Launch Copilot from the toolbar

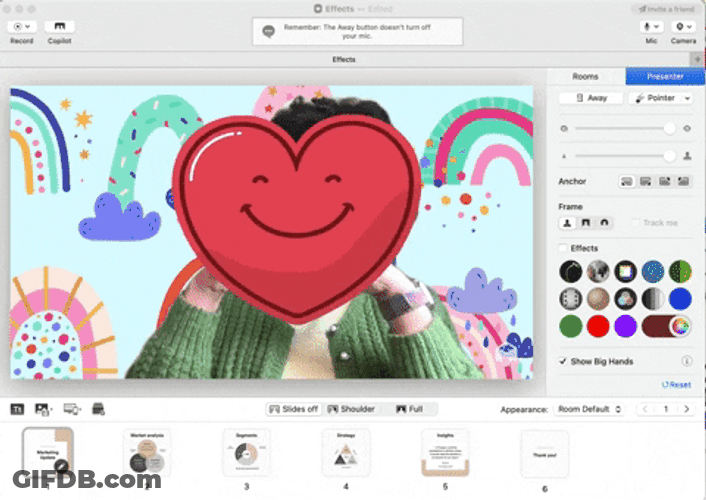[x=59, y=27]
